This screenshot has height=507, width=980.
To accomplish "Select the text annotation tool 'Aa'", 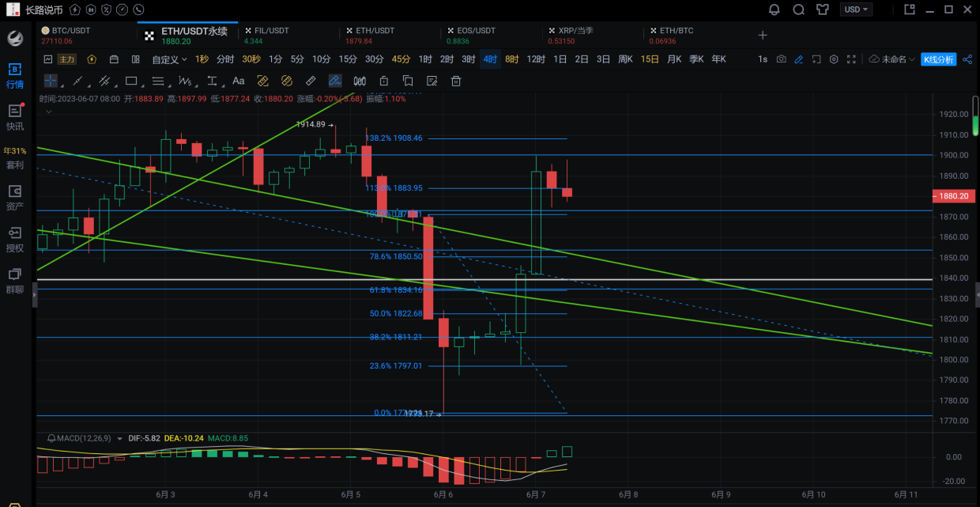I will pos(238,81).
